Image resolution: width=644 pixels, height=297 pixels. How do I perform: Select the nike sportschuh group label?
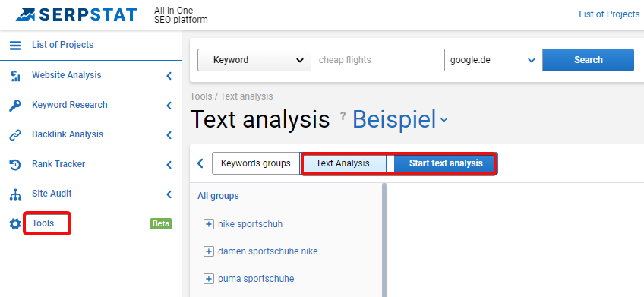250,224
